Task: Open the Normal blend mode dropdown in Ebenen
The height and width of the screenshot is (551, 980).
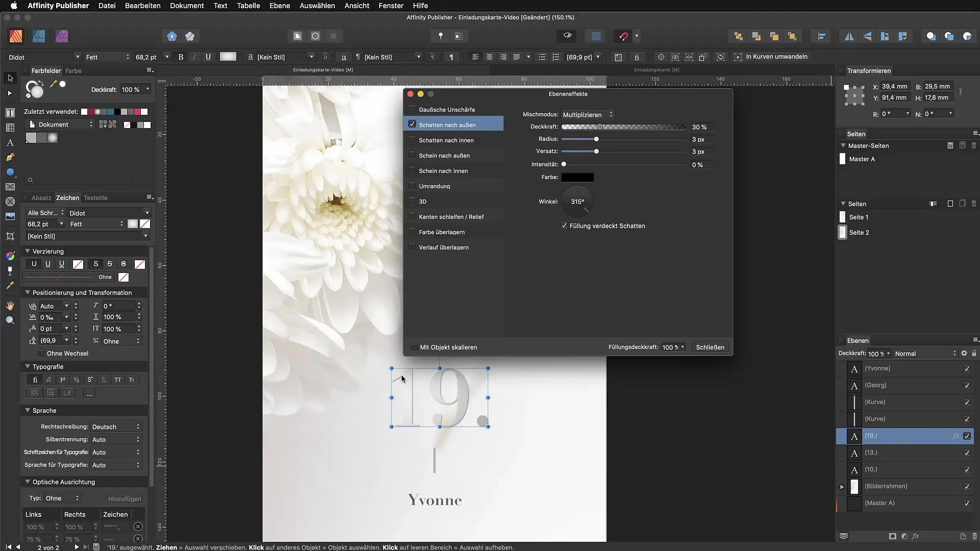Action: click(x=925, y=354)
